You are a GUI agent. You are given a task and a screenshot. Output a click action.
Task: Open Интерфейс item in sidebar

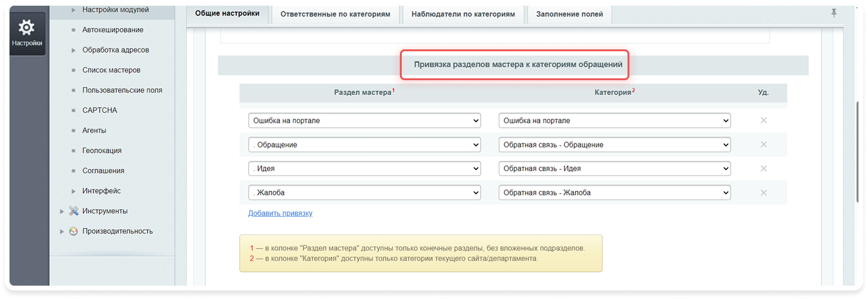[102, 191]
